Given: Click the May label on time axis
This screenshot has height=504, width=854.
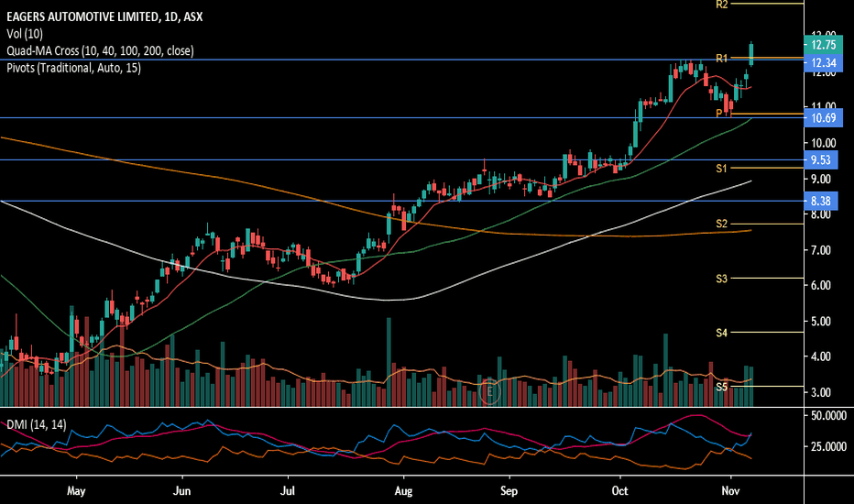Looking at the screenshot, I should (76, 491).
